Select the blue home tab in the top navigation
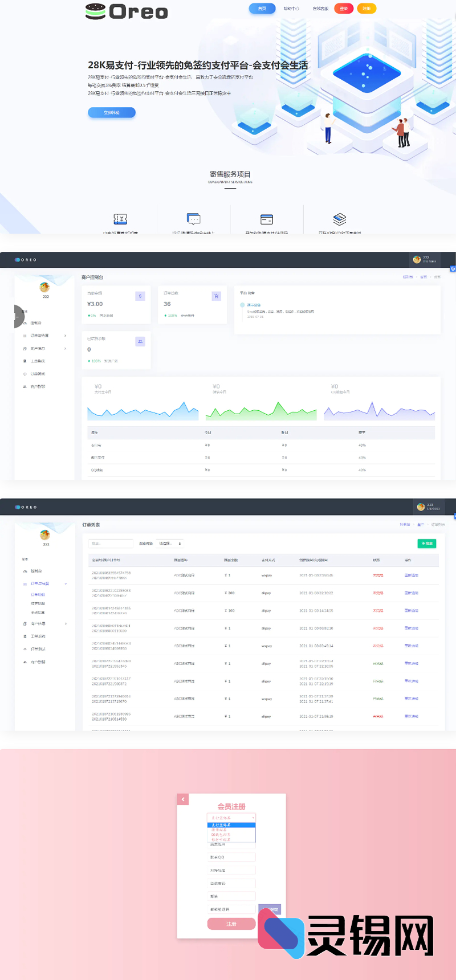Screen dimensions: 456x980 (262, 9)
